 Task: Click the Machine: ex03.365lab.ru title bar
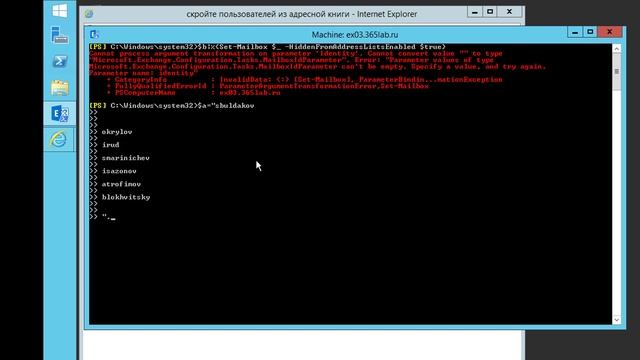[x=355, y=35]
